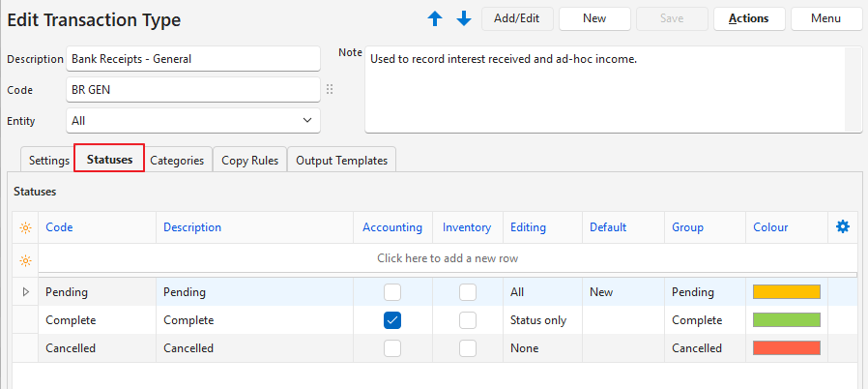
Task: Uncheck Accounting checkbox for Complete status
Action: tap(392, 320)
